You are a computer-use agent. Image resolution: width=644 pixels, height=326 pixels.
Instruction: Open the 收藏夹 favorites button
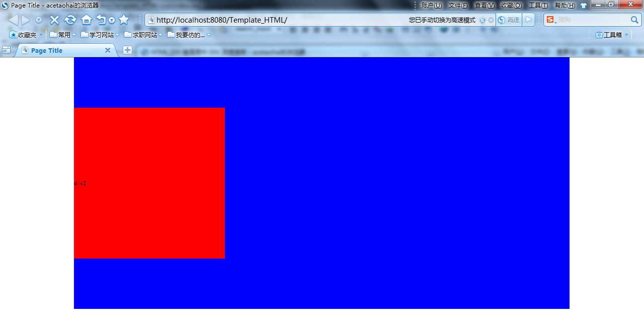23,35
